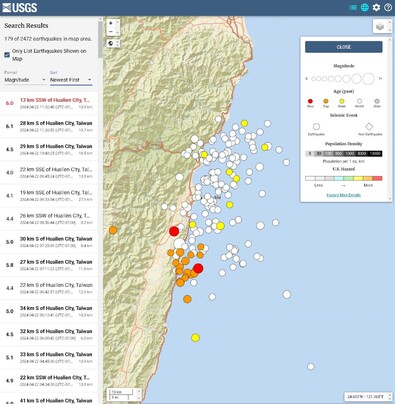Click the large red earthquake marker offshore
This screenshot has height=404, width=395.
(198, 268)
